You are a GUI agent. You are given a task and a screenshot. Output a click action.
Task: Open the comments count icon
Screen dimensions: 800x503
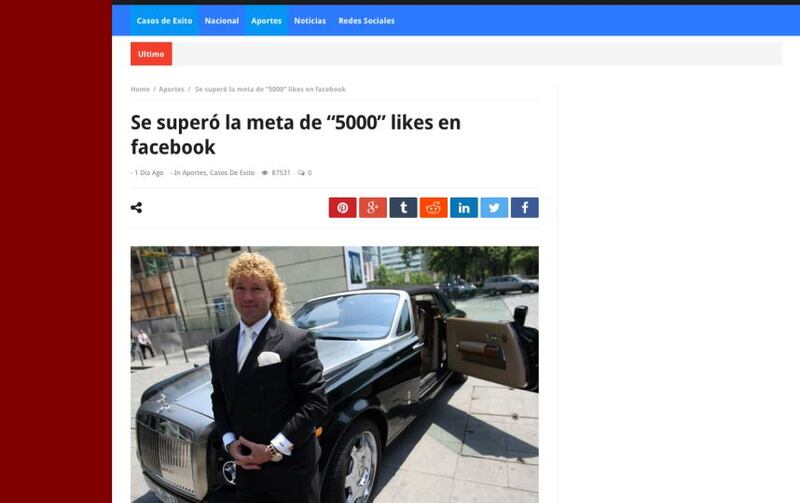(x=301, y=173)
